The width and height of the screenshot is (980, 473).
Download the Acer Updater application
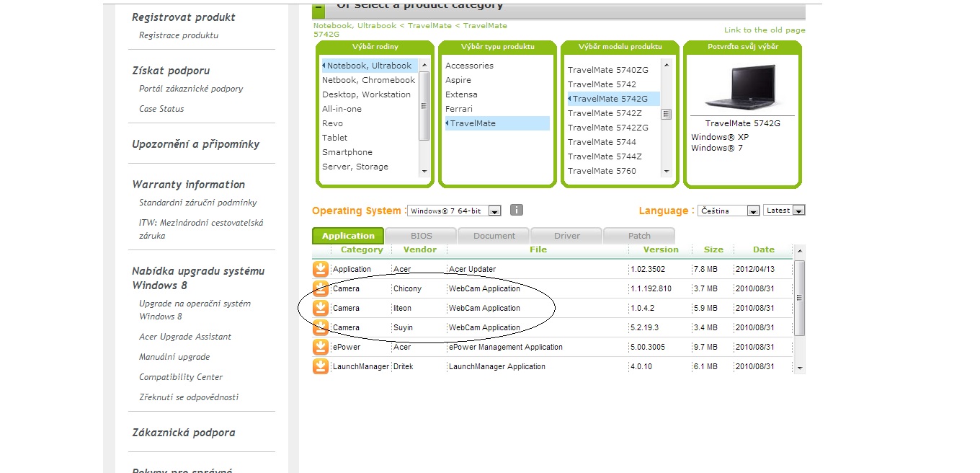pyautogui.click(x=320, y=269)
